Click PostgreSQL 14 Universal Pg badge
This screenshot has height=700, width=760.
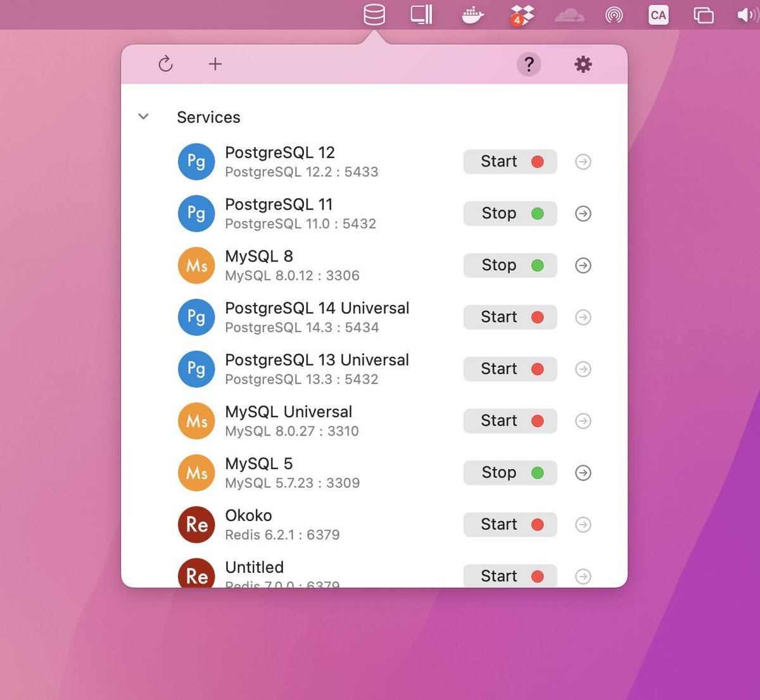click(196, 318)
